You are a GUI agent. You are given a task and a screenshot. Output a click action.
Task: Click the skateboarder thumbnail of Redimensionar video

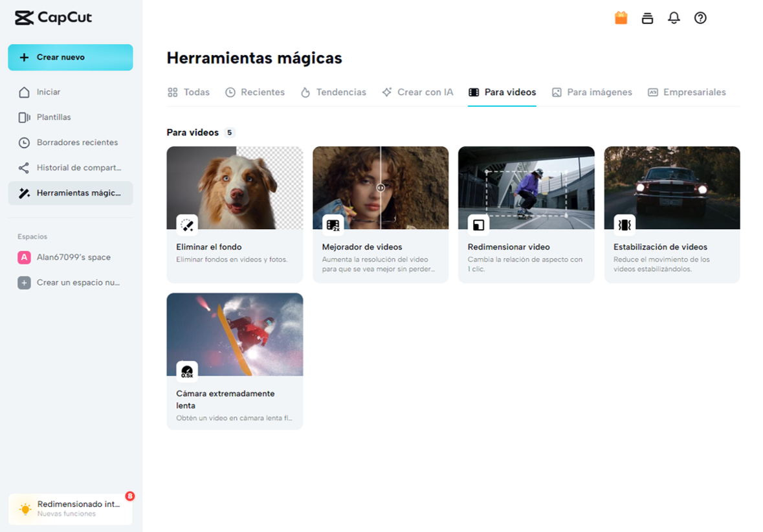coord(527,188)
